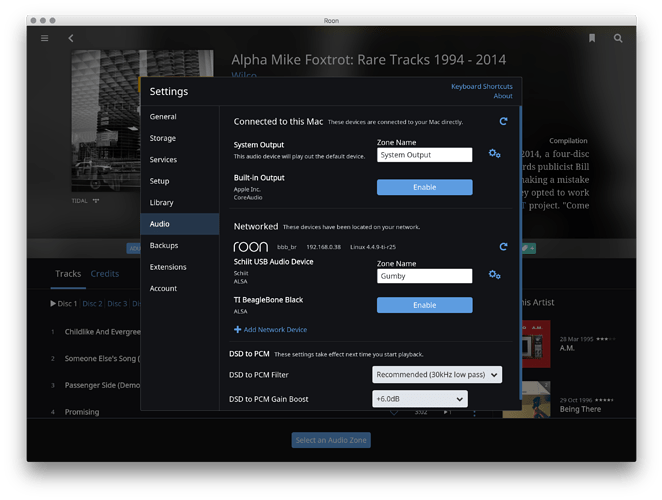Click the album cover artwork thumbnail
Screen dimensions: 662x500
click(x=106, y=121)
